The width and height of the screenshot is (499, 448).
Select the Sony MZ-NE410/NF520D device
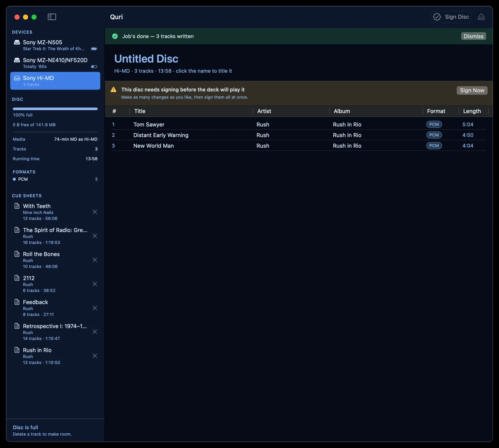click(55, 63)
